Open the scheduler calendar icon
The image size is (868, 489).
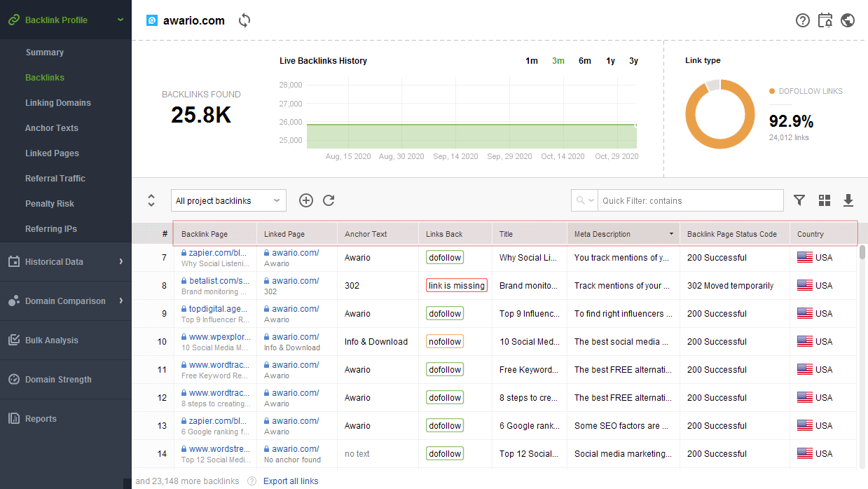(825, 20)
